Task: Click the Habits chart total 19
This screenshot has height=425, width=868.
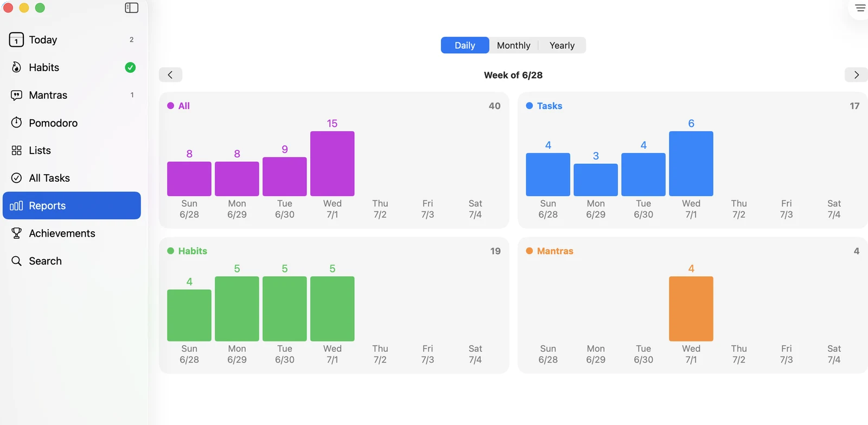Action: pos(495,251)
